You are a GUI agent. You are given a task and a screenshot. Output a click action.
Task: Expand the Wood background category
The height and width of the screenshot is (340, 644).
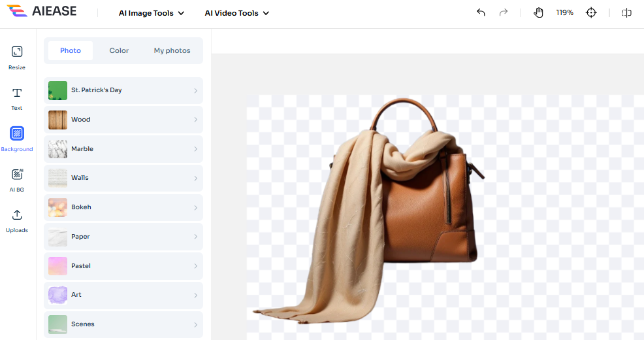(123, 120)
